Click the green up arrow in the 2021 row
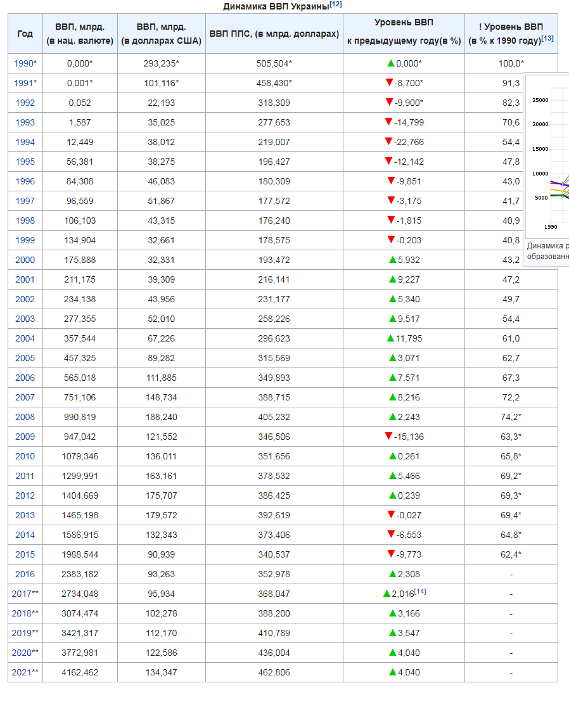This screenshot has width=569, height=728. (392, 672)
